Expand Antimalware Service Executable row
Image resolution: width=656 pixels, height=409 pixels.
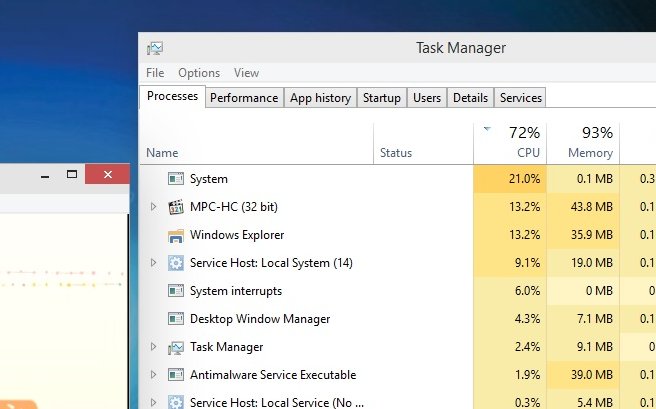tap(154, 375)
